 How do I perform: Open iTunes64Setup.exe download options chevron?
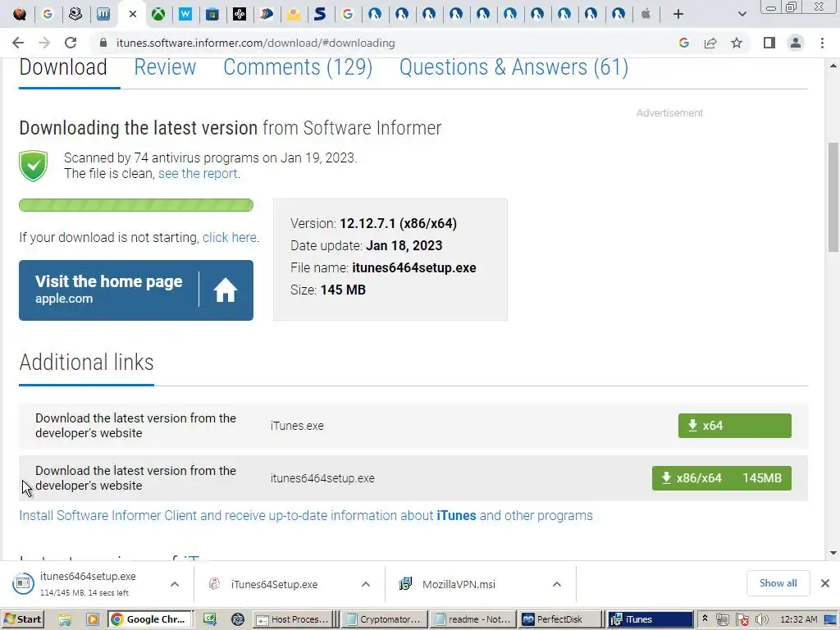coord(366,584)
